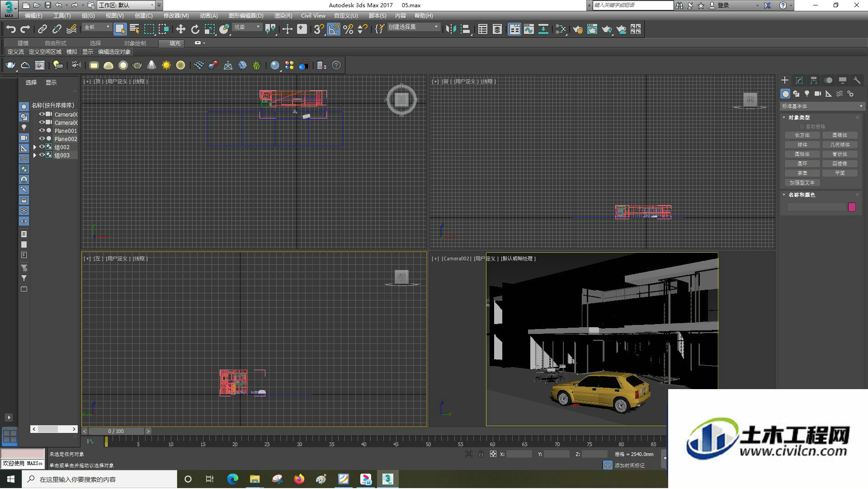Toggle visibility of Plane002
The width and height of the screenshot is (868, 489).
pos(42,139)
